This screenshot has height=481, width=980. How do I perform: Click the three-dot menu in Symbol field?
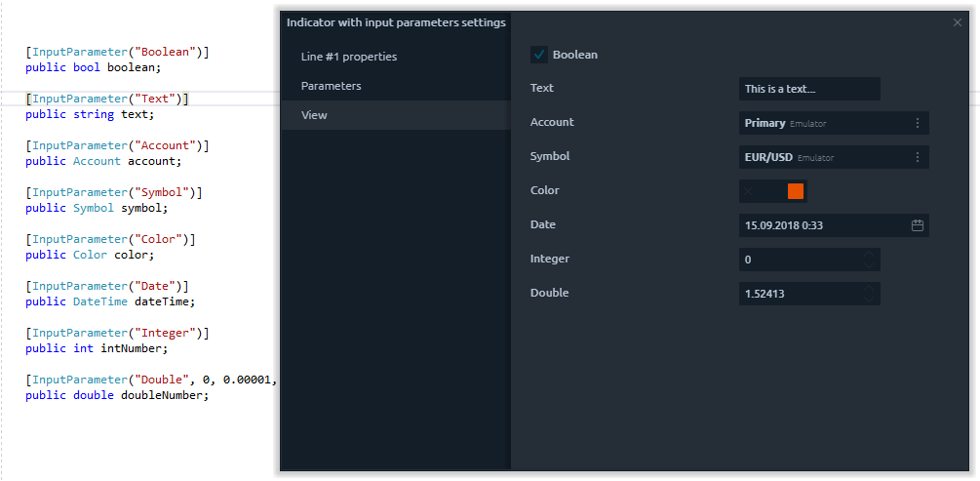[x=917, y=157]
